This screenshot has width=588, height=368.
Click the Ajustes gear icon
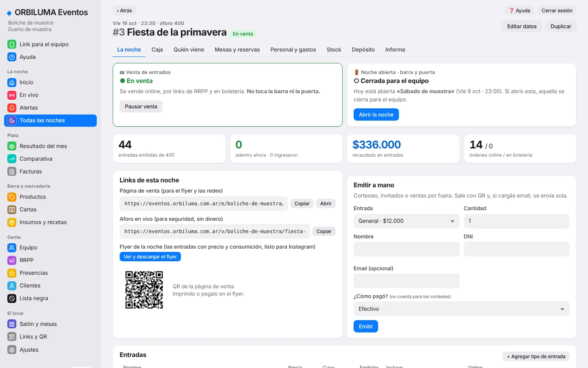coord(12,350)
